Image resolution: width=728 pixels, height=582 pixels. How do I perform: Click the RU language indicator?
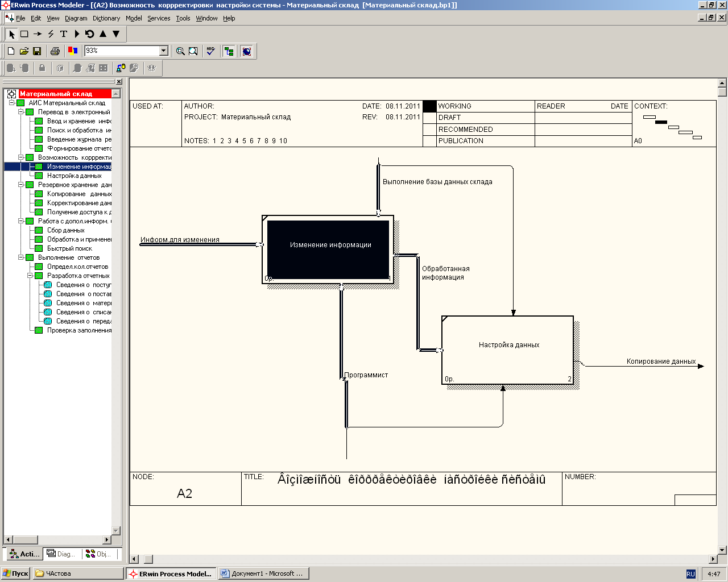coord(690,574)
